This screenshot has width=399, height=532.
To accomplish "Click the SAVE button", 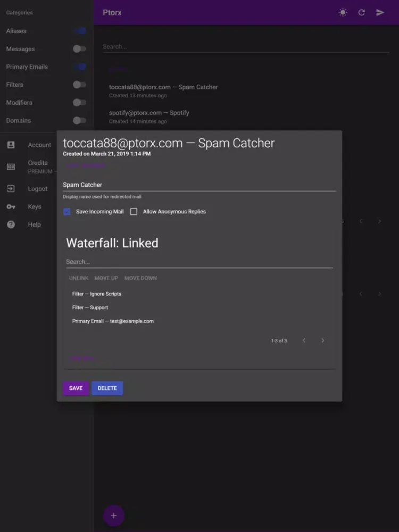I will point(76,388).
